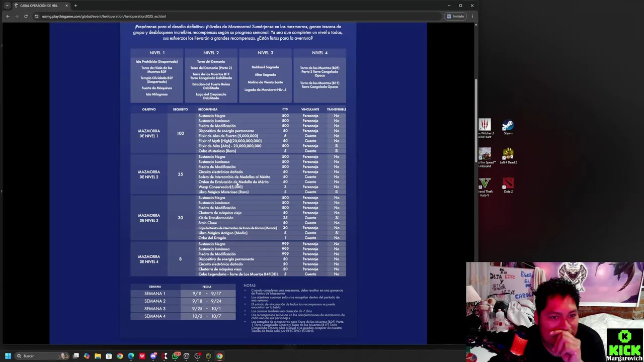Click the NIVEL 3 header
This screenshot has width=644, height=362.
tap(265, 53)
